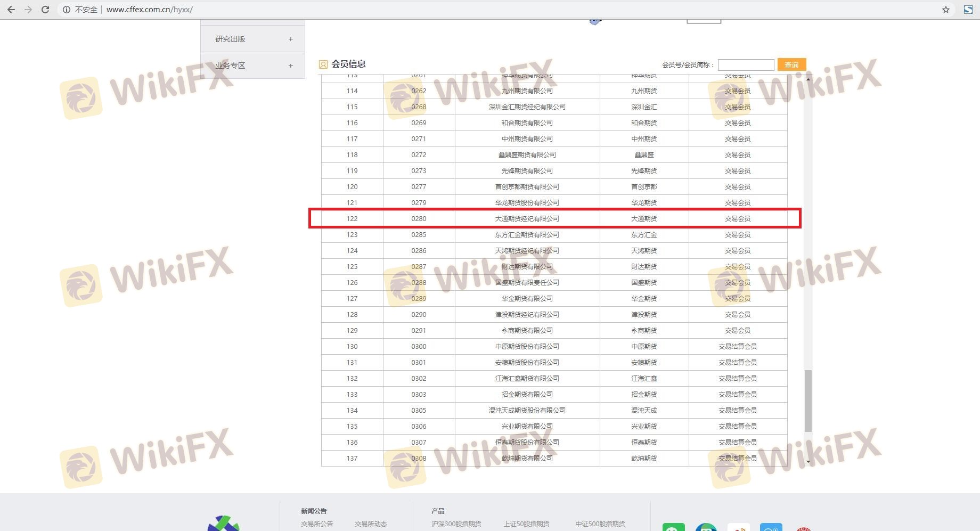
Task: Open the green WeChat icon in footer
Action: (x=673, y=527)
